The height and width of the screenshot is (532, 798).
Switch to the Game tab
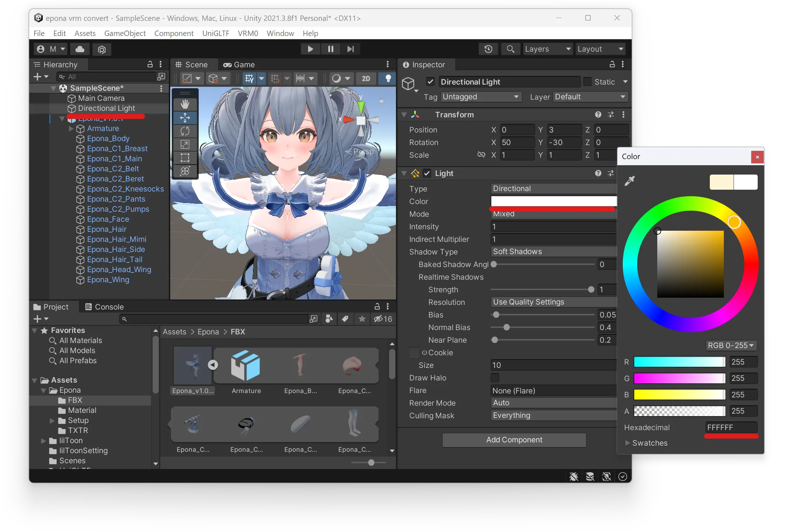tap(239, 64)
